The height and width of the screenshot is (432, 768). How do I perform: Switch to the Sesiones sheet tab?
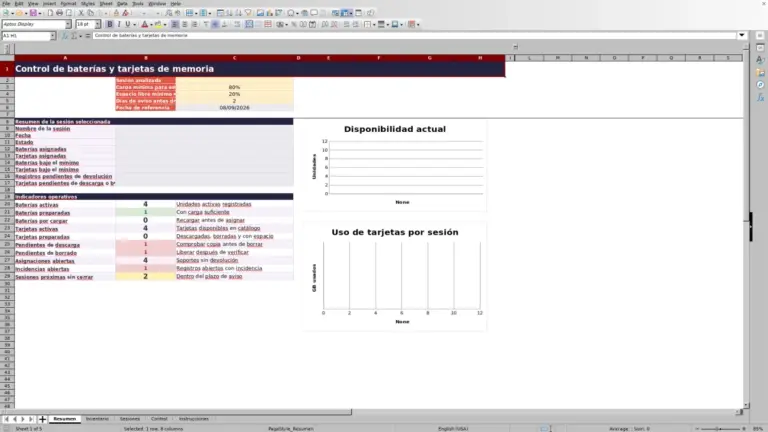click(x=130, y=419)
